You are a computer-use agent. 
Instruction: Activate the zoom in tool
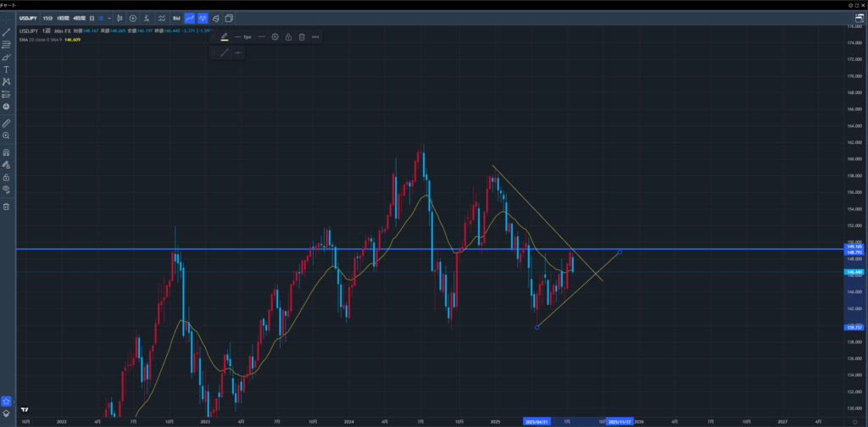click(x=7, y=136)
